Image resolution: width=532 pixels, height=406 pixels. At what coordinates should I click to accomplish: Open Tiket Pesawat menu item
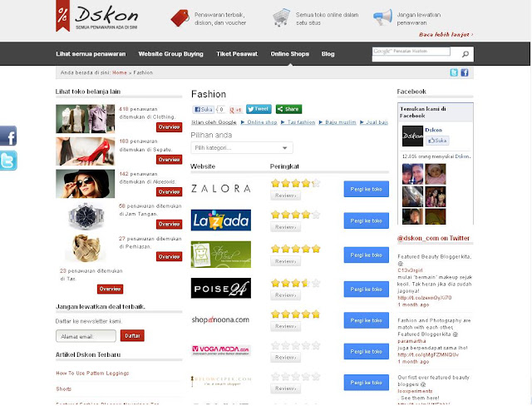click(x=237, y=54)
